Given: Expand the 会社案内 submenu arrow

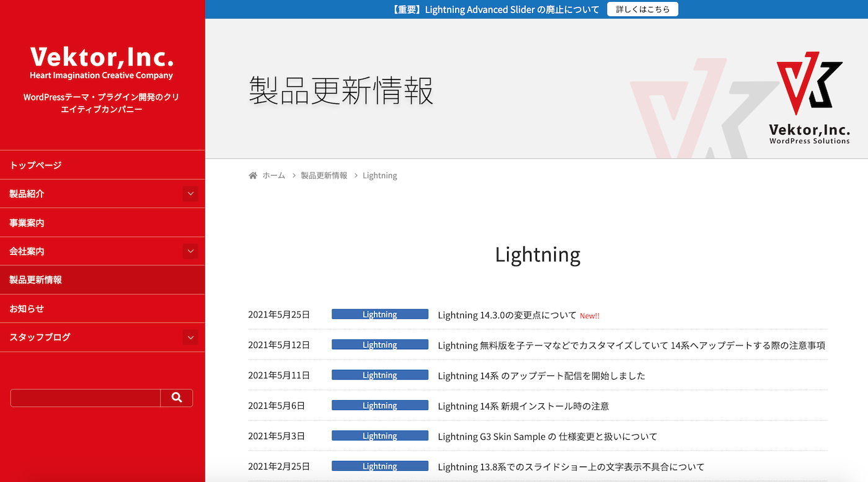Looking at the screenshot, I should [190, 251].
